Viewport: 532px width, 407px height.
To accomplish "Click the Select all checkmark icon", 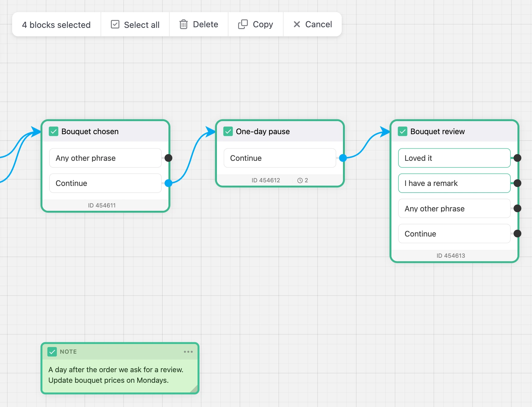I will point(115,24).
